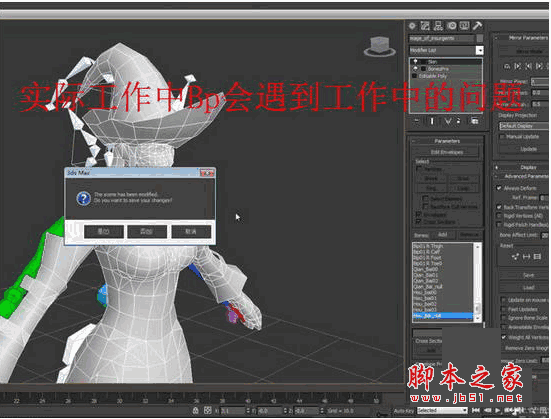Open the Display command panel tab
The image size is (551, 419).
[x=464, y=26]
